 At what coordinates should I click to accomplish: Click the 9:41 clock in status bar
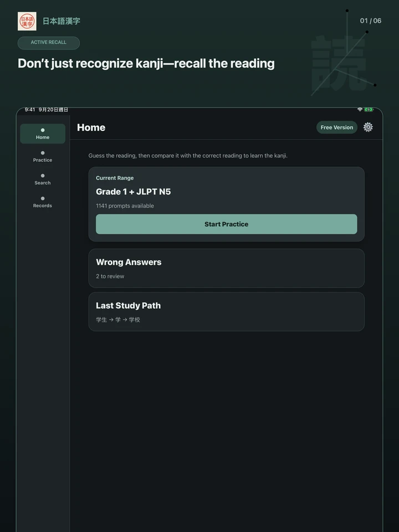pos(30,110)
